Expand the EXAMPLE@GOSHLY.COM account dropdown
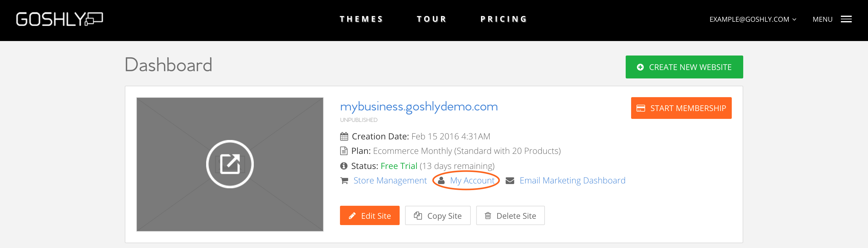 click(x=753, y=20)
